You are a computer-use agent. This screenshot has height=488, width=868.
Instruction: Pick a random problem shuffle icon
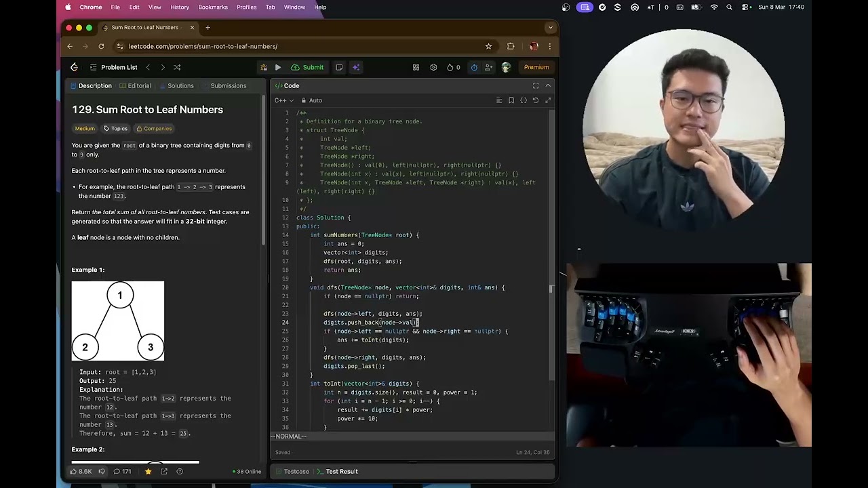point(177,67)
